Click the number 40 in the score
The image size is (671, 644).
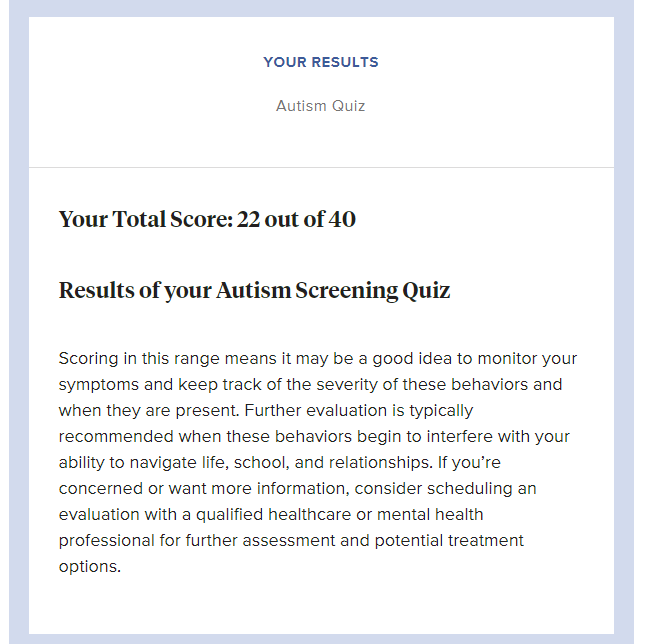342,219
